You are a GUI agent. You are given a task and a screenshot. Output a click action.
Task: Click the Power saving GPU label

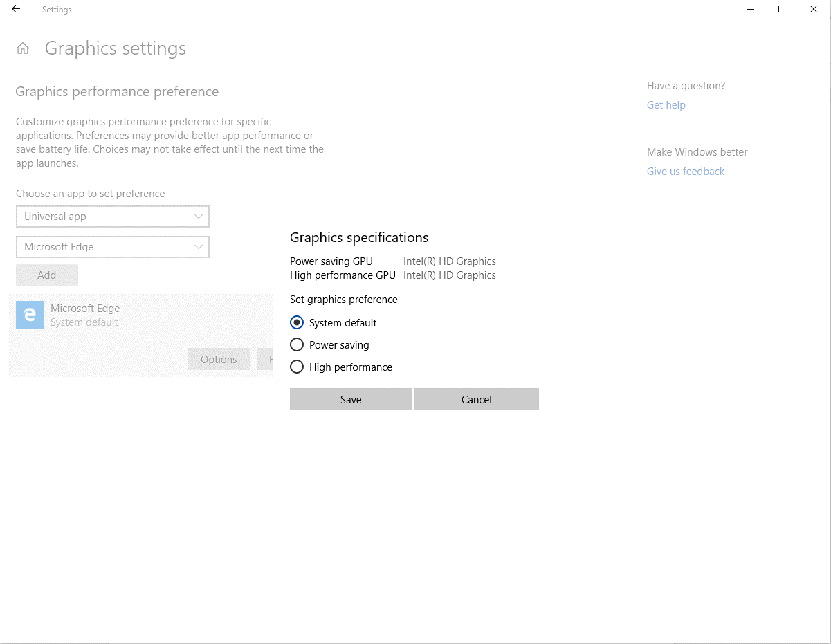pos(331,261)
